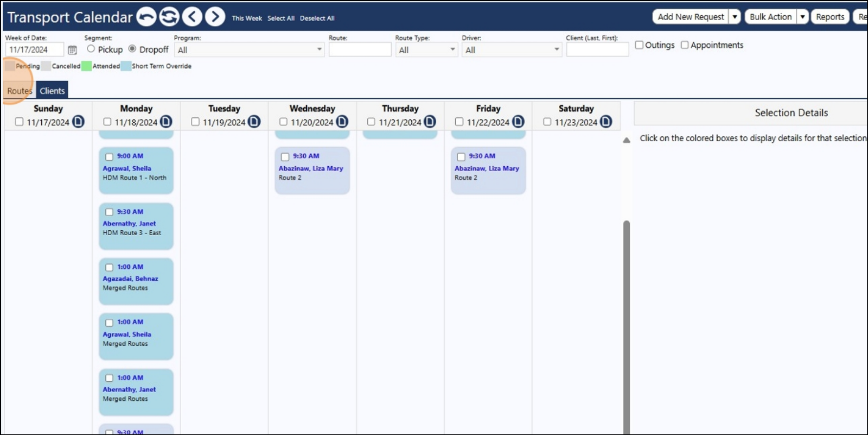Tick the 9:00 AM Agrawal, Sheila trip checkbox
868x435 pixels.
[109, 157]
